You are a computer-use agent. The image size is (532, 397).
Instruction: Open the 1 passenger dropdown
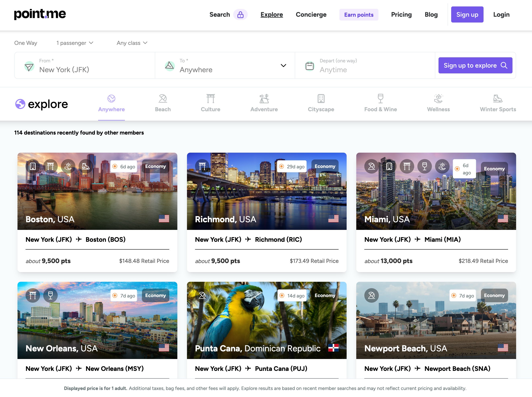[75, 43]
